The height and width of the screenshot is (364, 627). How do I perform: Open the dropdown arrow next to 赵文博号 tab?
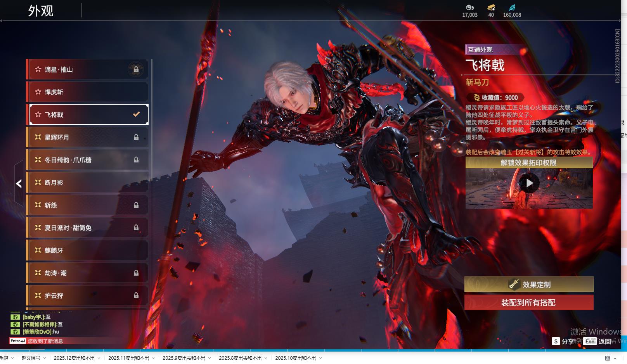pos(45,358)
